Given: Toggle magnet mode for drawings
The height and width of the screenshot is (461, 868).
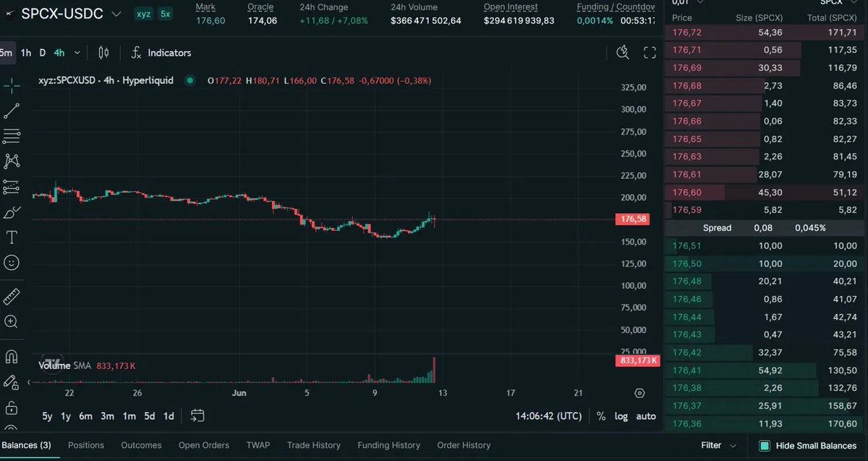Looking at the screenshot, I should click(x=12, y=357).
